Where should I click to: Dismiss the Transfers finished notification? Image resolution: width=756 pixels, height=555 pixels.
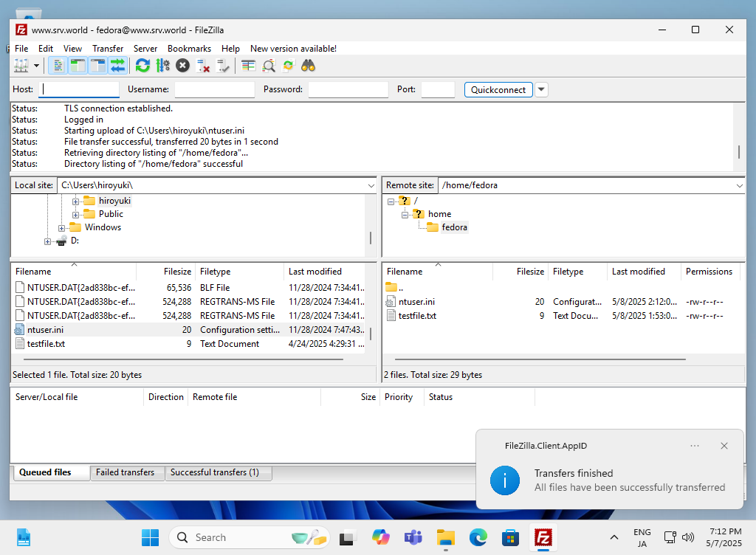pos(724,446)
